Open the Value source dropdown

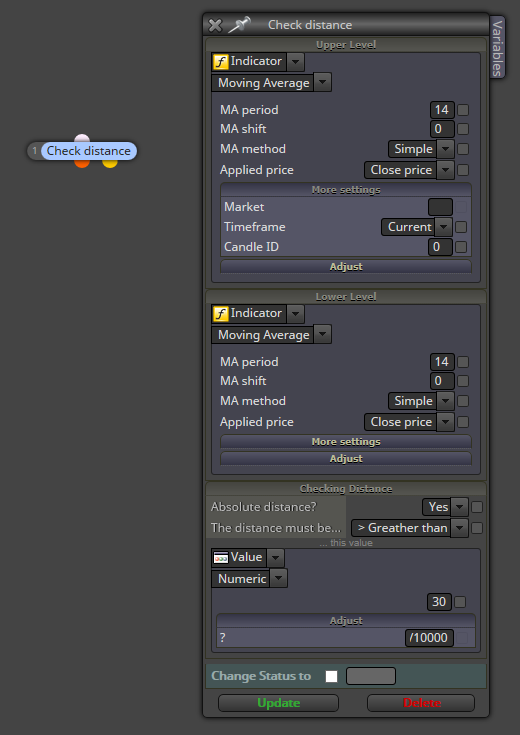[x=275, y=558]
